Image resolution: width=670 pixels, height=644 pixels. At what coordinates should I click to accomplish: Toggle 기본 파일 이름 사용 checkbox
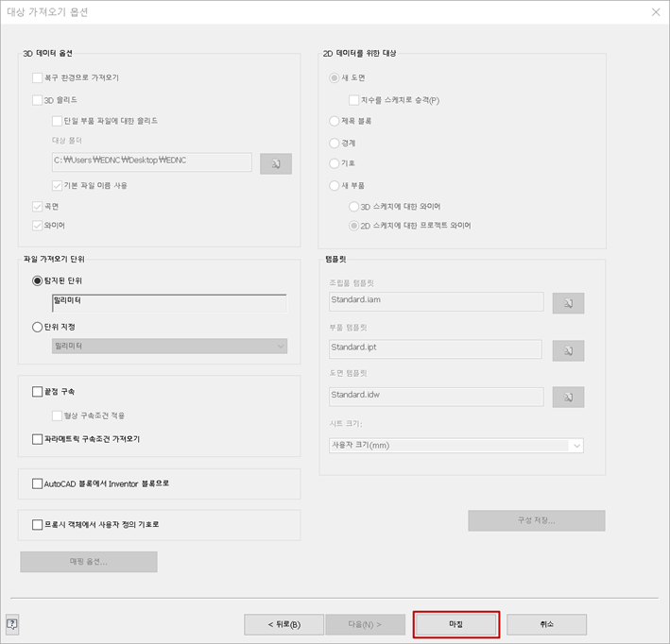[x=57, y=185]
